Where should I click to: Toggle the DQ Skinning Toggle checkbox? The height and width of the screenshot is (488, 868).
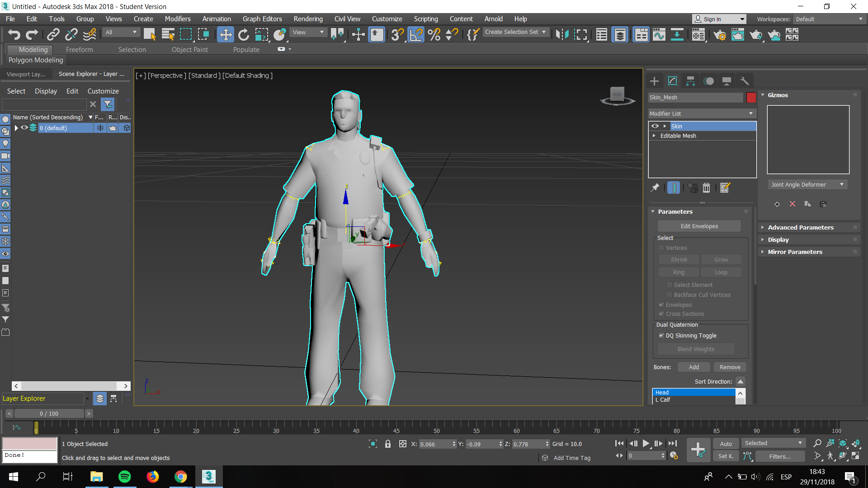[661, 336]
